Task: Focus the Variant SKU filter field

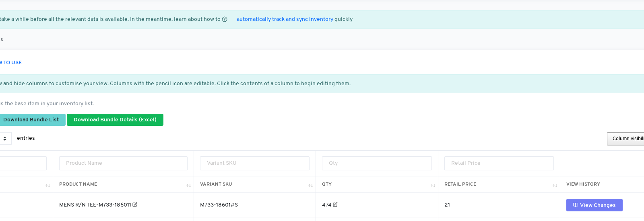Action: pyautogui.click(x=255, y=163)
